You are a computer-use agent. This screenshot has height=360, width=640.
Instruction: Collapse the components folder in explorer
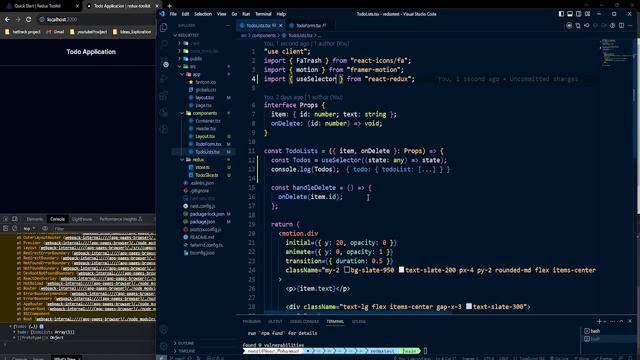[182, 113]
